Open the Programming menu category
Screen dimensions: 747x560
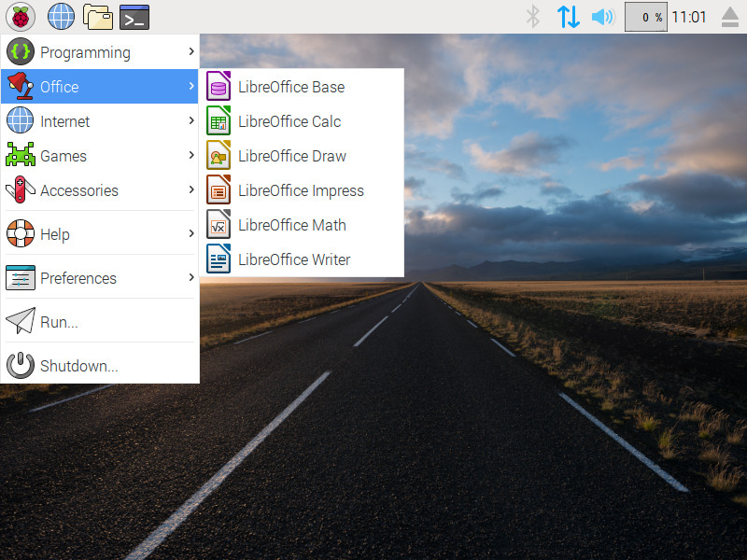tap(100, 51)
